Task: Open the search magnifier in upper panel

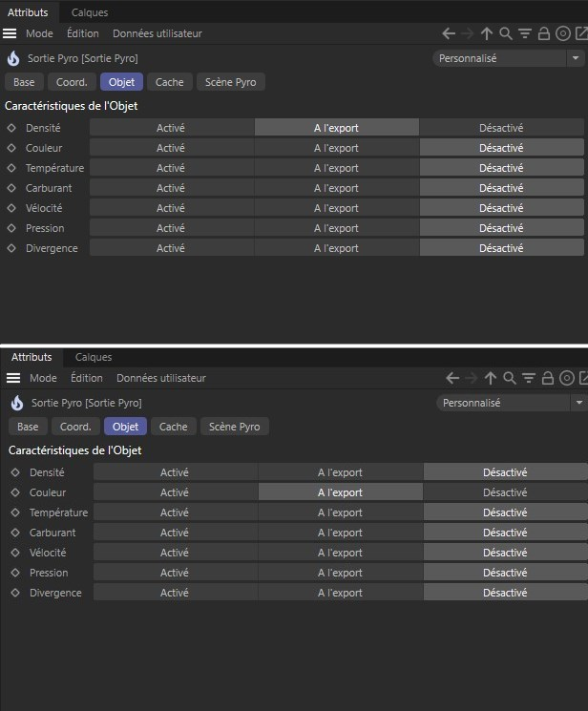Action: click(506, 33)
